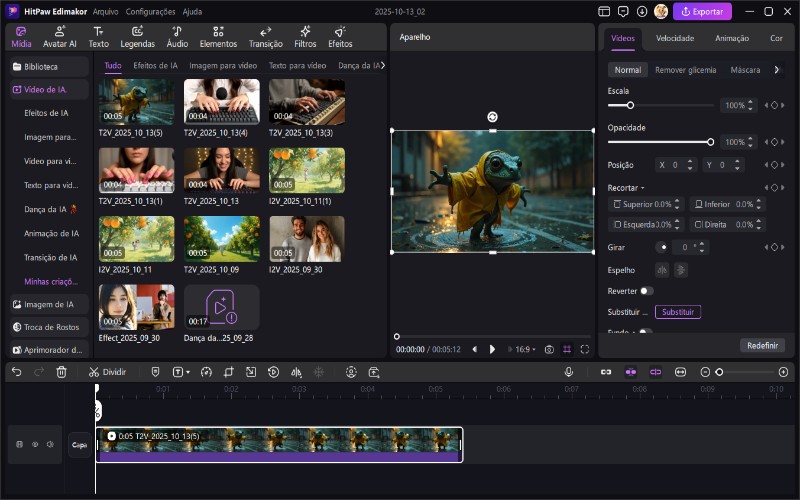The width and height of the screenshot is (800, 500).
Task: Undo the last action in timeline toolbar
Action: tap(17, 372)
